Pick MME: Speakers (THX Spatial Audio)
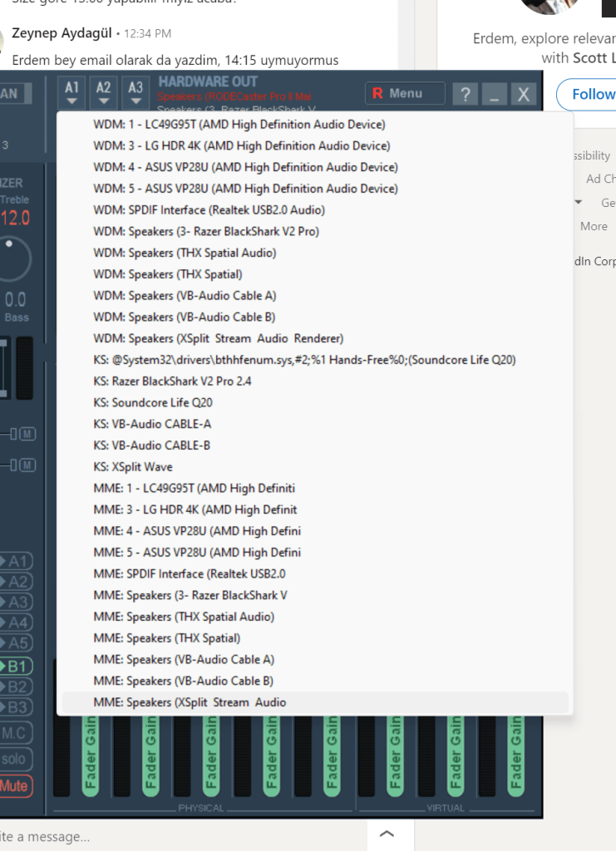The image size is (616, 851). [315, 617]
